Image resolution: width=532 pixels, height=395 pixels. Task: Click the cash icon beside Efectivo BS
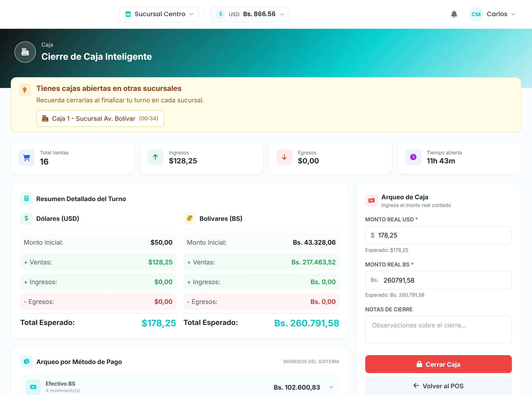coord(33,387)
